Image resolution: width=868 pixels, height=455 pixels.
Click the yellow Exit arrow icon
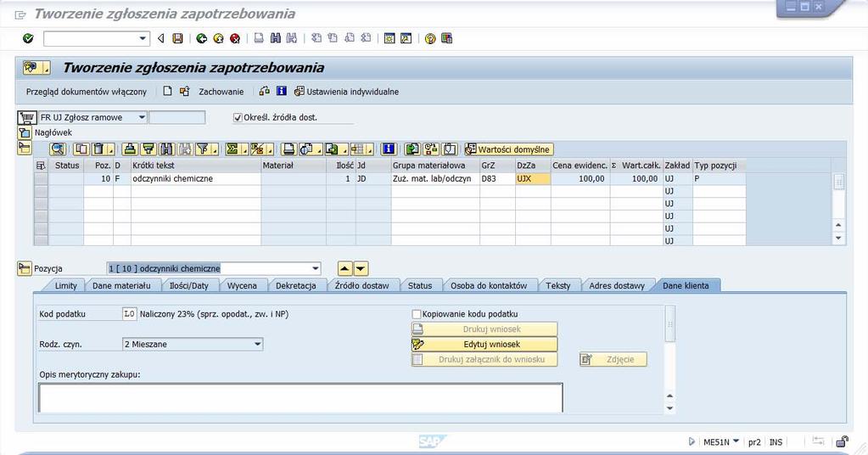(x=218, y=38)
